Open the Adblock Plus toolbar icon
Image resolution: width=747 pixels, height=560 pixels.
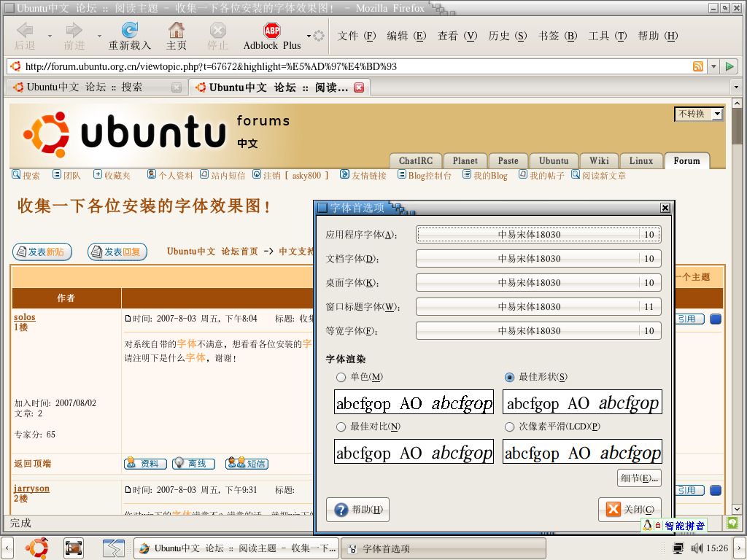[272, 31]
